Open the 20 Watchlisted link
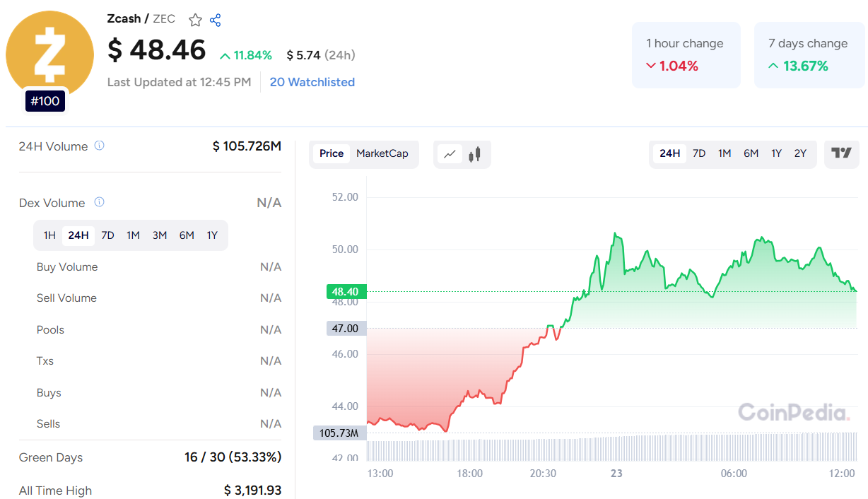The height and width of the screenshot is (499, 868). pos(312,82)
